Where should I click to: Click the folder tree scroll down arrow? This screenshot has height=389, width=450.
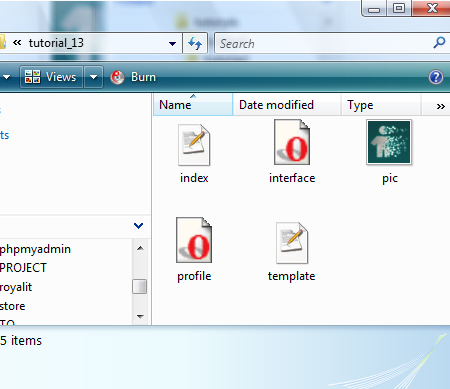click(x=140, y=316)
